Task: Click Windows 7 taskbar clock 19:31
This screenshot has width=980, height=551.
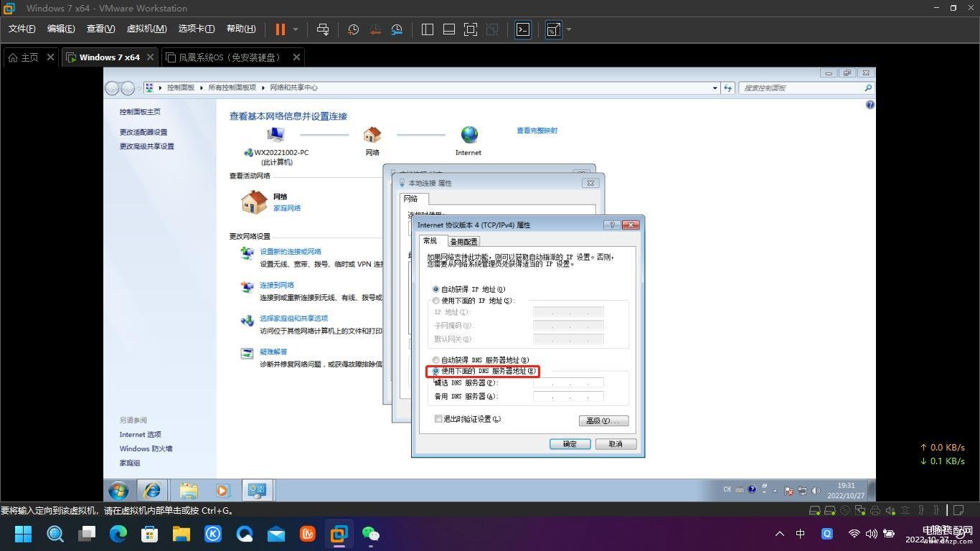Action: pos(847,486)
